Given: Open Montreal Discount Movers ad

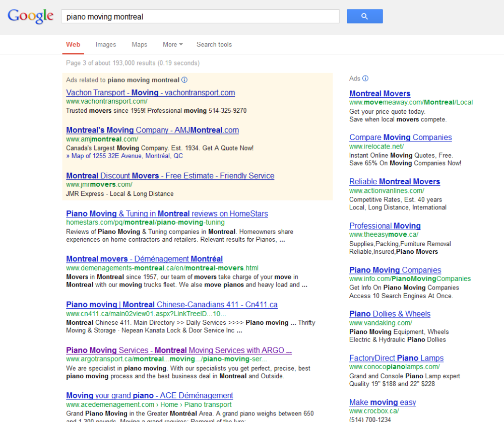Looking at the screenshot, I should pyautogui.click(x=170, y=176).
